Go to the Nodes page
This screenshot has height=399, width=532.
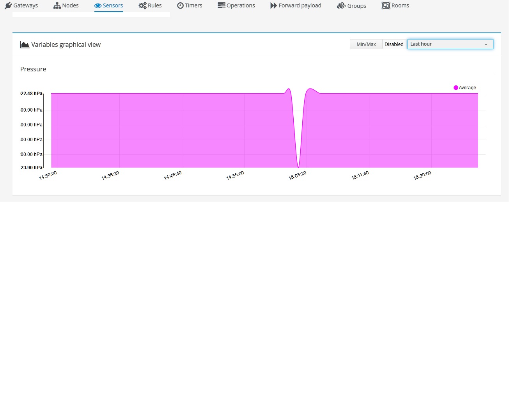[66, 5]
